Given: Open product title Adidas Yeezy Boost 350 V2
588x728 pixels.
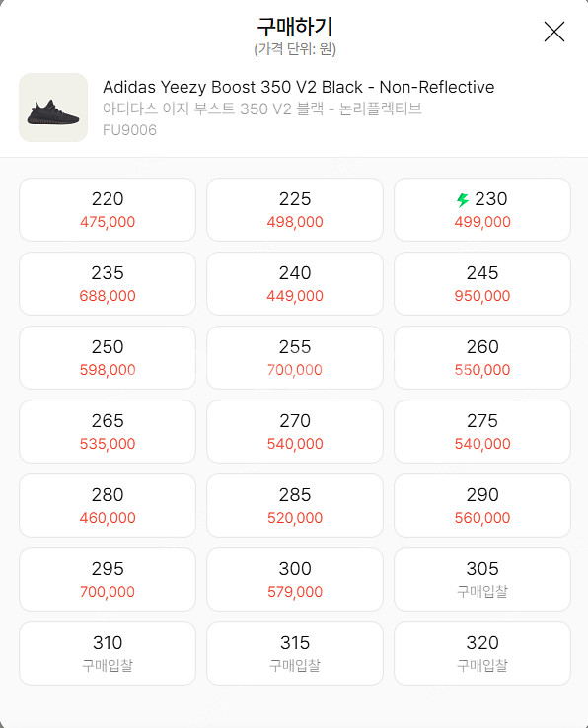Looking at the screenshot, I should coord(299,87).
